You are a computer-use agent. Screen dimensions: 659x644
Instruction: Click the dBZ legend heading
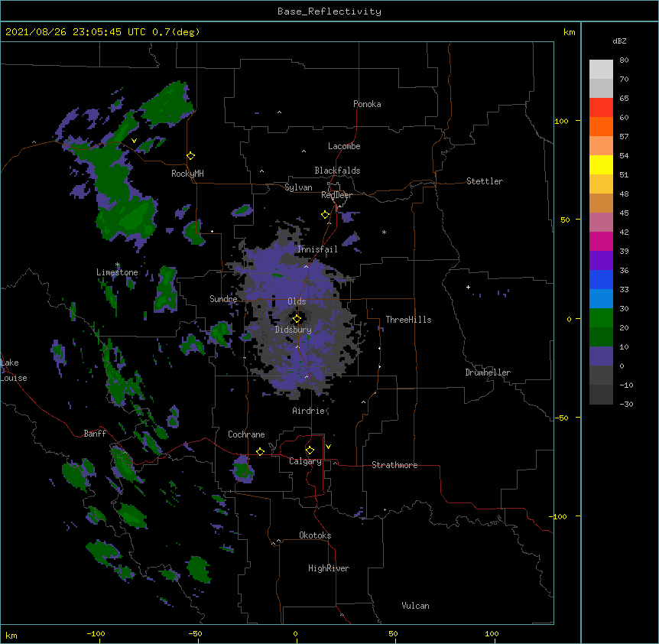point(619,41)
